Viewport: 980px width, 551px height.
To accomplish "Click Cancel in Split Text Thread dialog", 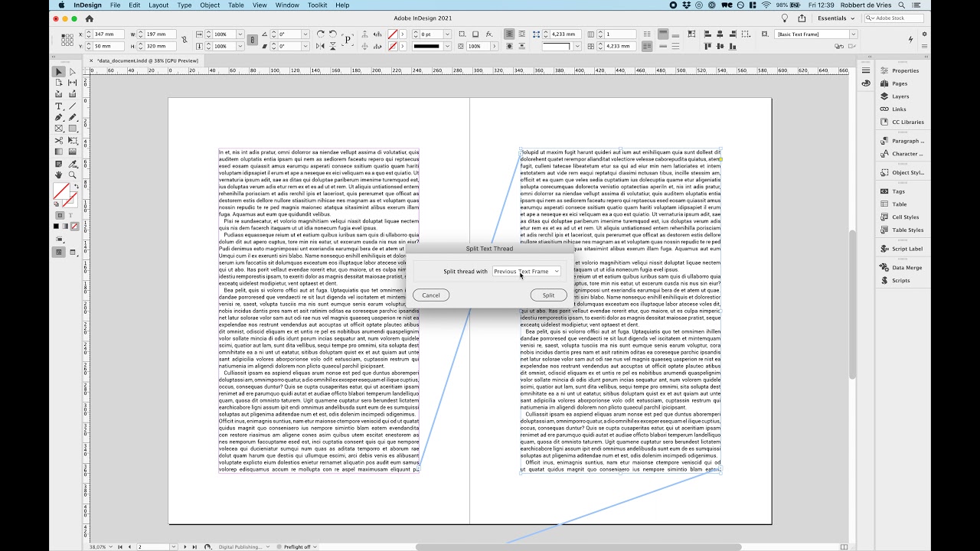I will pyautogui.click(x=431, y=295).
